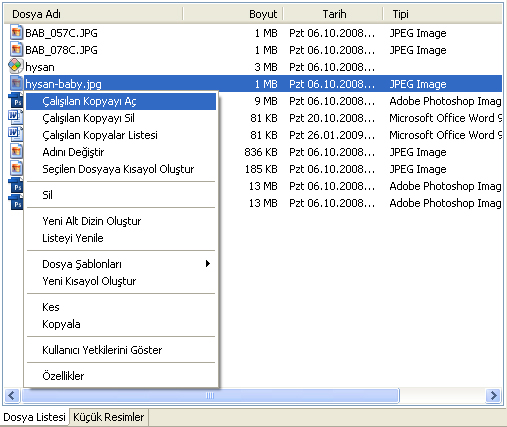Sort by the Tarih column header

333,14
